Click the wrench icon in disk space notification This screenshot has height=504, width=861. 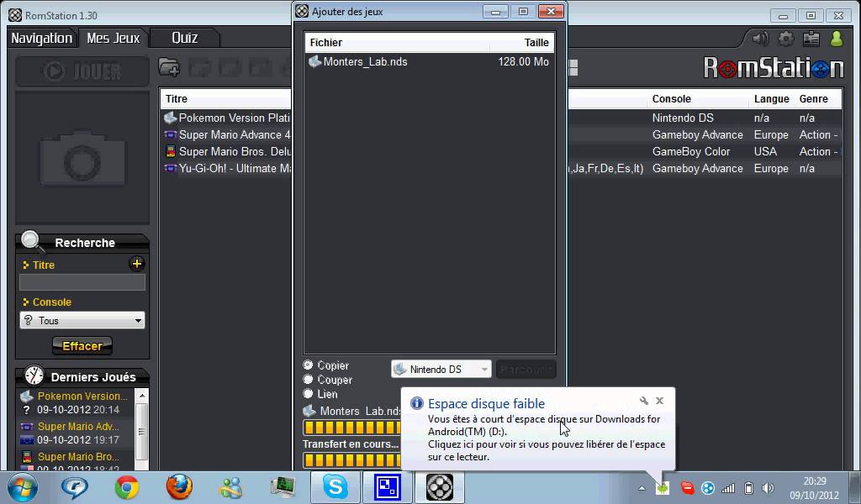(643, 401)
